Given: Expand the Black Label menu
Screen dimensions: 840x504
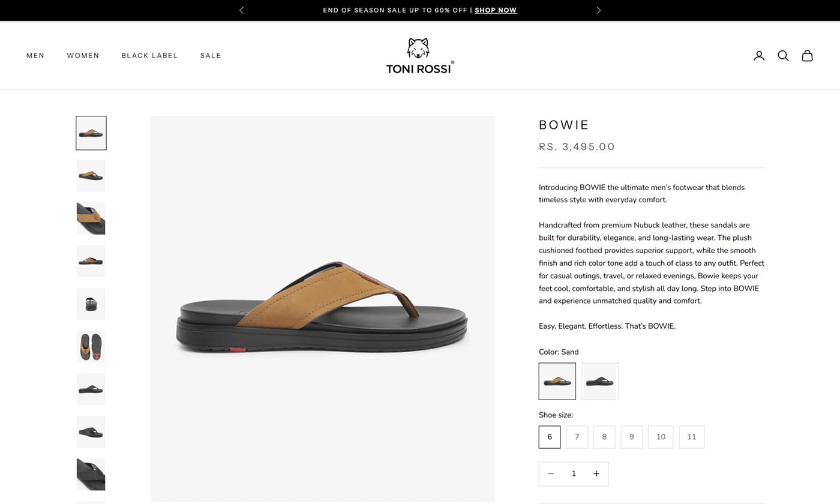Looking at the screenshot, I should click(149, 56).
